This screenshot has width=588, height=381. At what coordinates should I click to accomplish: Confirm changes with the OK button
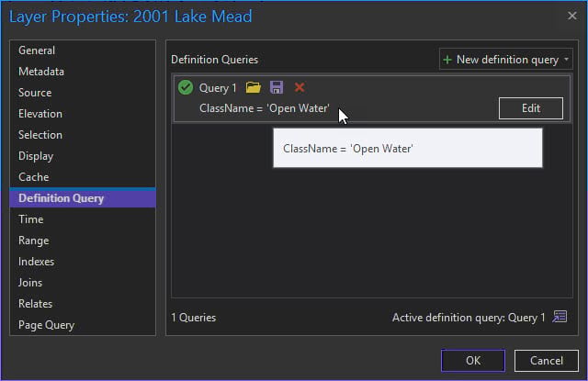473,361
